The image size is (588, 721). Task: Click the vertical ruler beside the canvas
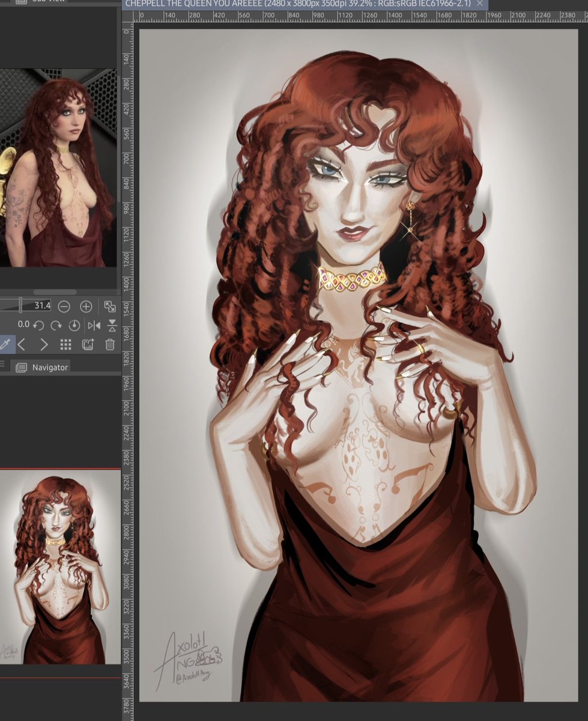click(x=127, y=373)
